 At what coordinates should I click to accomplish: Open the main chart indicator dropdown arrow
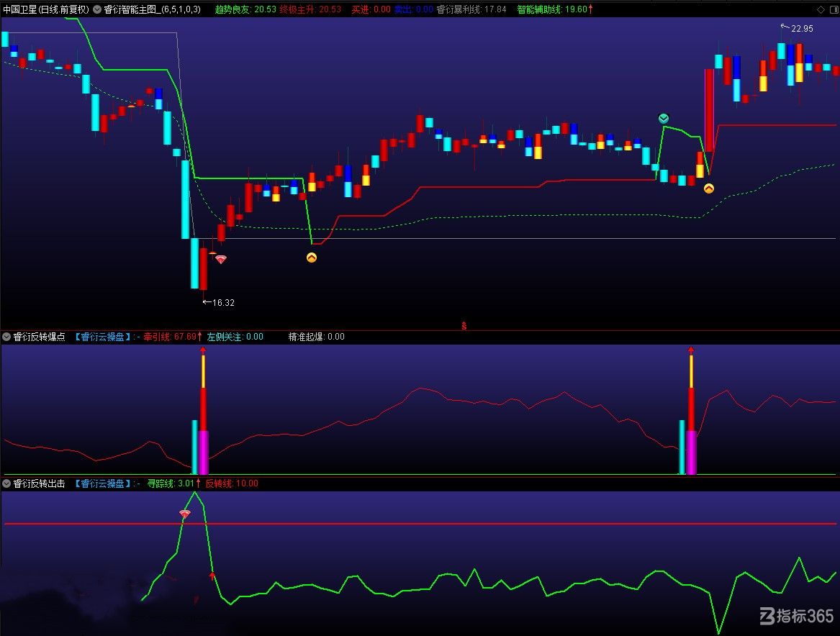click(x=97, y=9)
